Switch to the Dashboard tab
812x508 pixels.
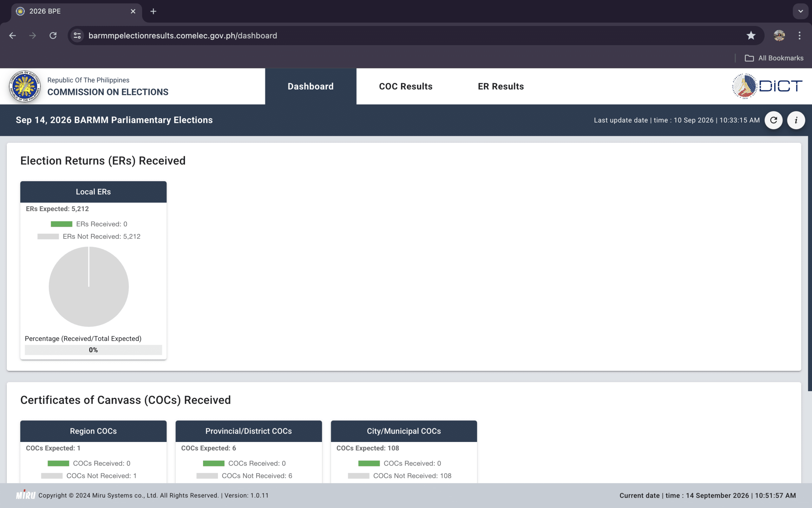(311, 86)
